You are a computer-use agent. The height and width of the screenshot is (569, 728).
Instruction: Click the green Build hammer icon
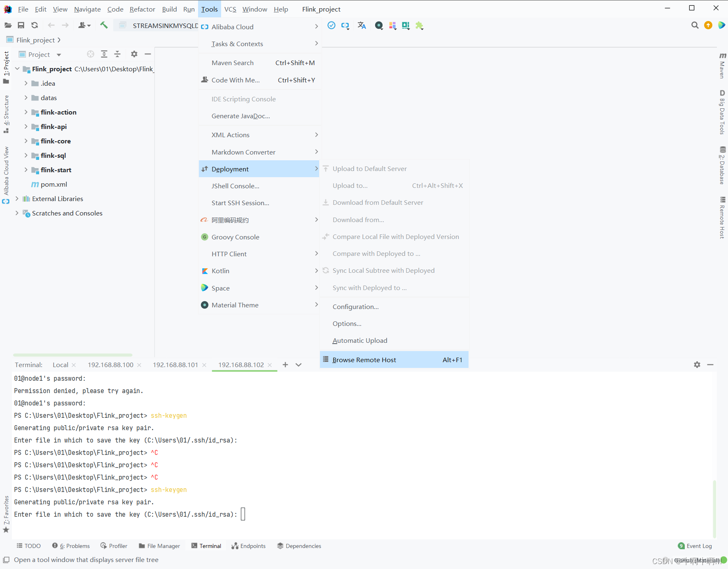click(104, 25)
